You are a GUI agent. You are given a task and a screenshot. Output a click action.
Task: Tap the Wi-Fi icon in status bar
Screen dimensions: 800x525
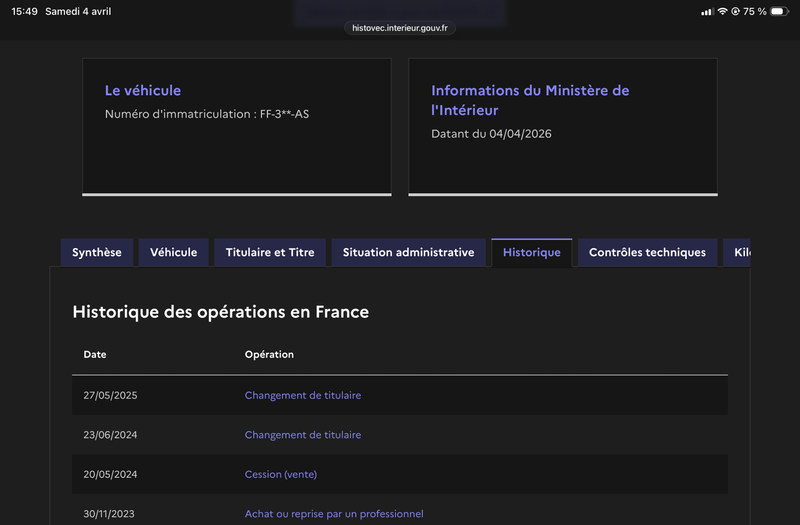click(x=722, y=11)
